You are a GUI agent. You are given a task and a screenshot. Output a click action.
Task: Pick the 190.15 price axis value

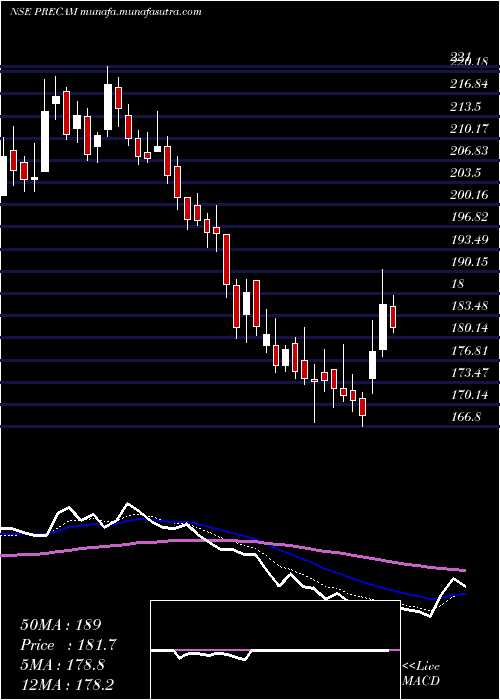[x=469, y=262]
